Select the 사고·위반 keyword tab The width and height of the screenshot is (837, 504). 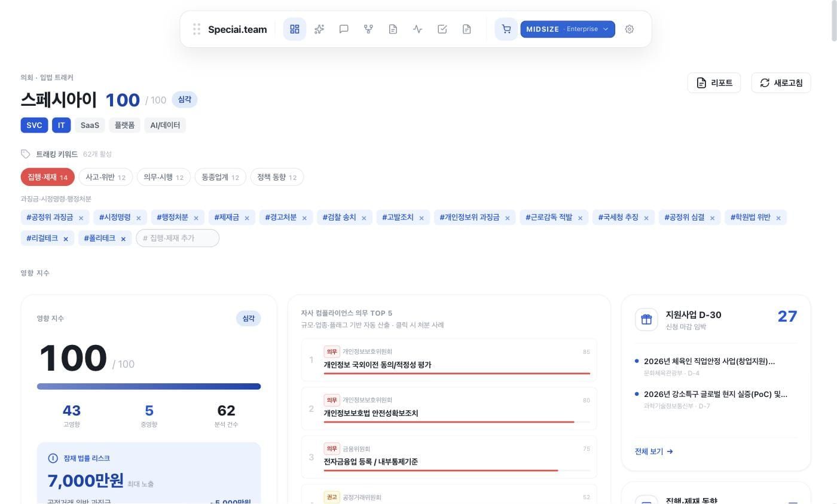105,177
